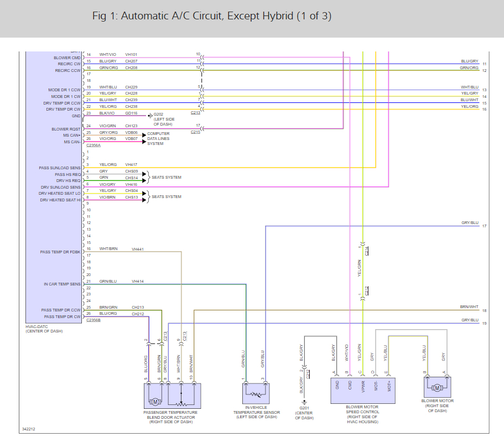Click circuit code VH414
Image resolution: width=504 pixels, height=447 pixels.
(x=138, y=281)
